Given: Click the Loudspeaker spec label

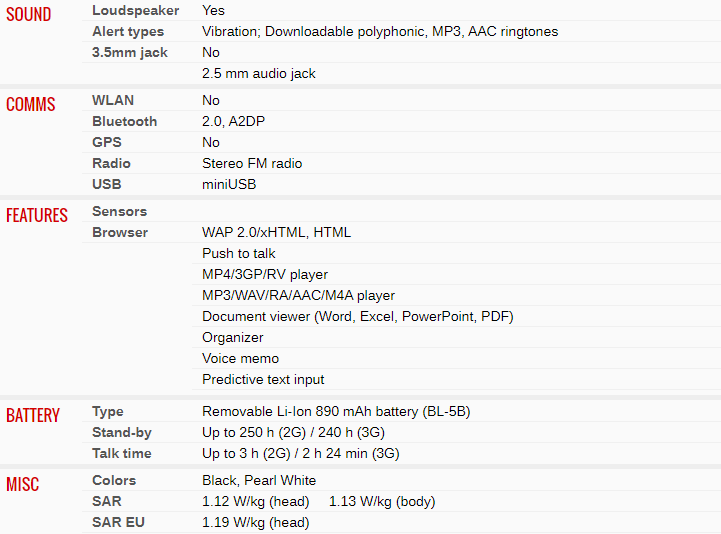Looking at the screenshot, I should tap(136, 11).
